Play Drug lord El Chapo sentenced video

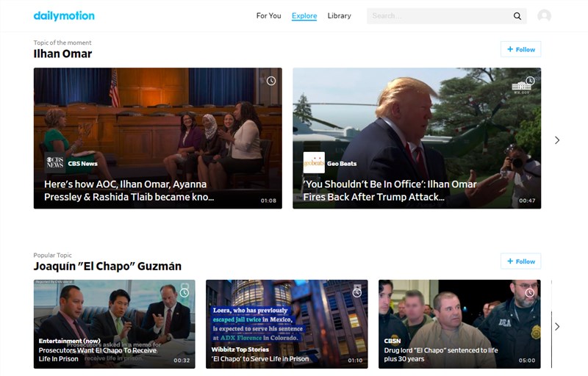(459, 324)
